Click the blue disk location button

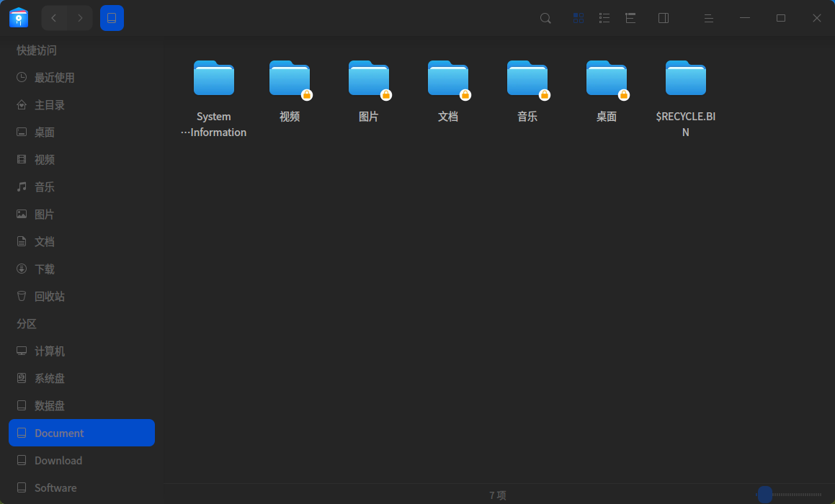click(112, 18)
